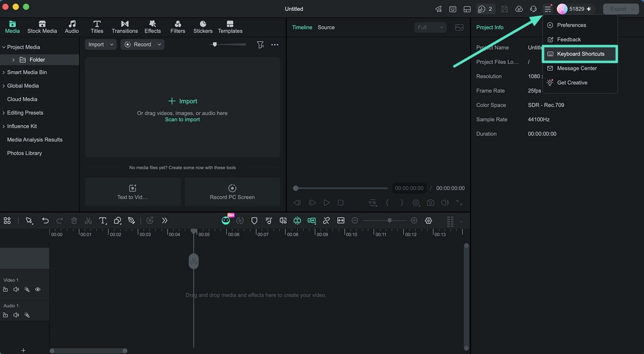Screen dimensions: 644x354
Task: Open the Transitions panel icon
Action: click(x=125, y=24)
